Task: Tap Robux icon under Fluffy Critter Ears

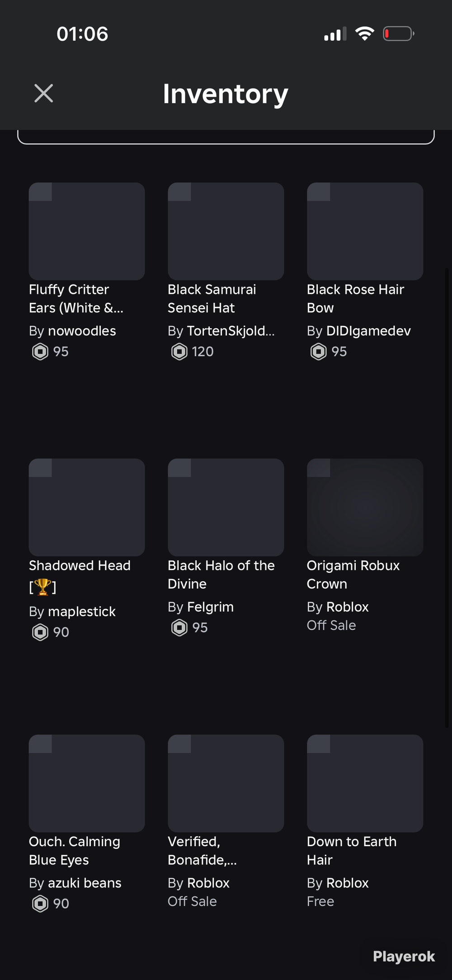Action: (40, 351)
